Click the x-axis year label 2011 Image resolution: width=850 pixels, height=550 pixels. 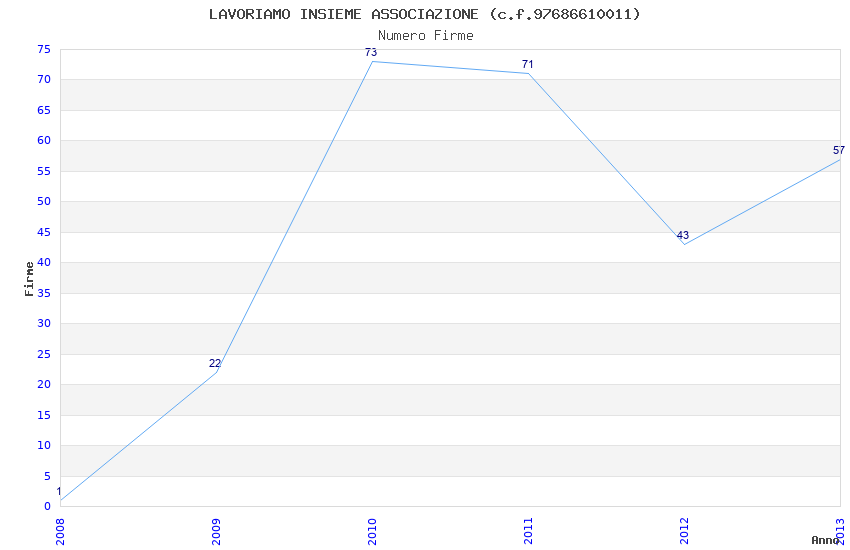[x=529, y=532]
